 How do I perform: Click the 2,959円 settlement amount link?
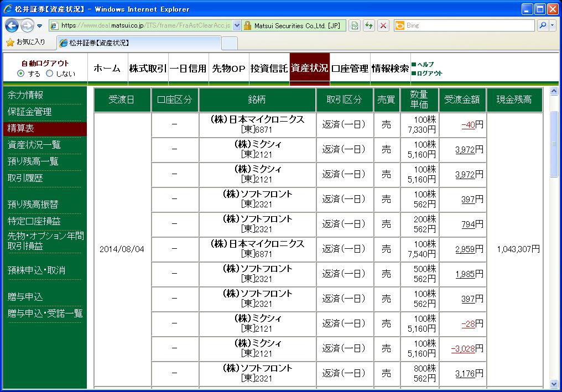(465, 249)
